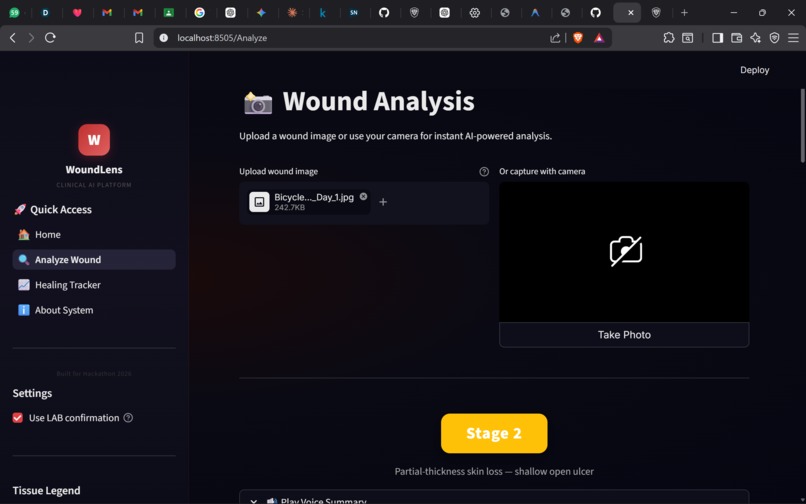
Task: Click the share page icon in address bar
Action: pyautogui.click(x=555, y=38)
